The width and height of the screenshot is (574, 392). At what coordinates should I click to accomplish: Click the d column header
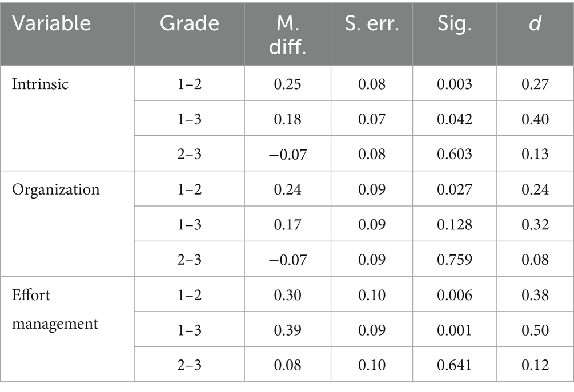click(x=535, y=23)
